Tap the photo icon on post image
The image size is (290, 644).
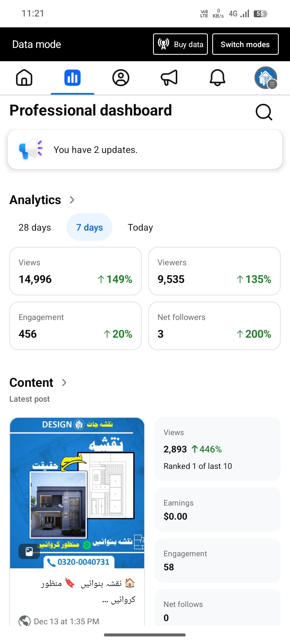(29, 551)
